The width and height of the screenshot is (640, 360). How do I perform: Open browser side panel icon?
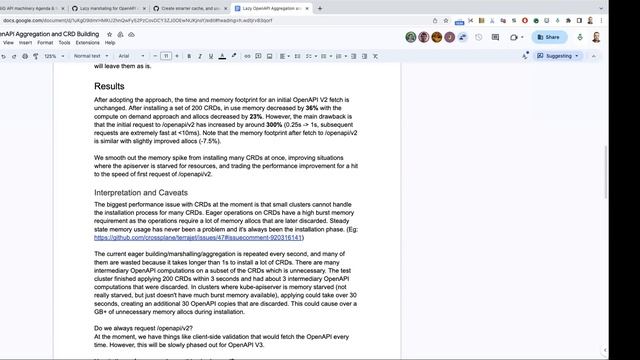tap(579, 20)
